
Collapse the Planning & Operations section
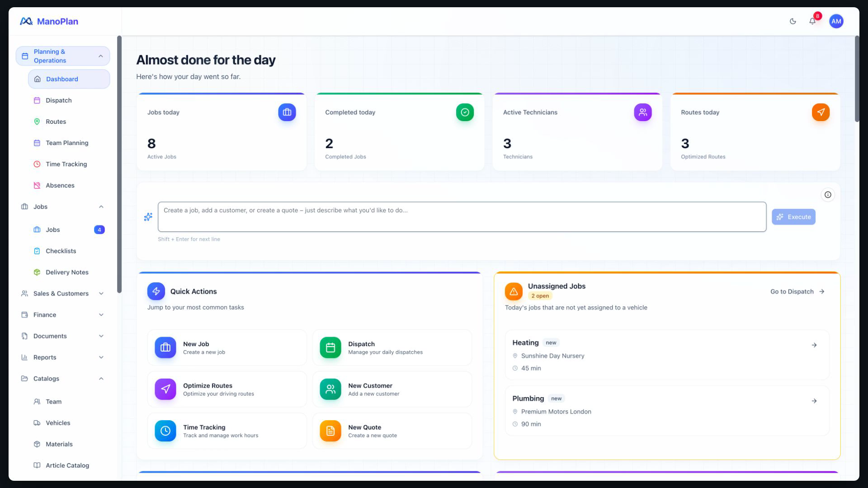coord(63,56)
